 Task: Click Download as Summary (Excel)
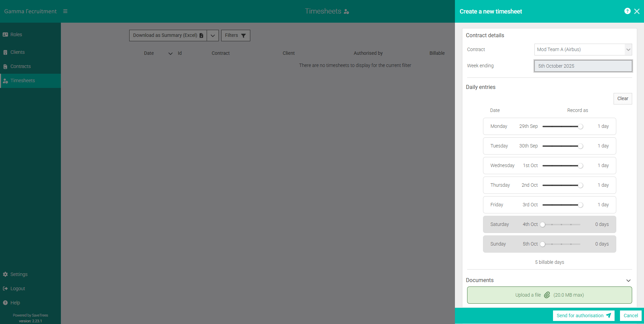165,35
